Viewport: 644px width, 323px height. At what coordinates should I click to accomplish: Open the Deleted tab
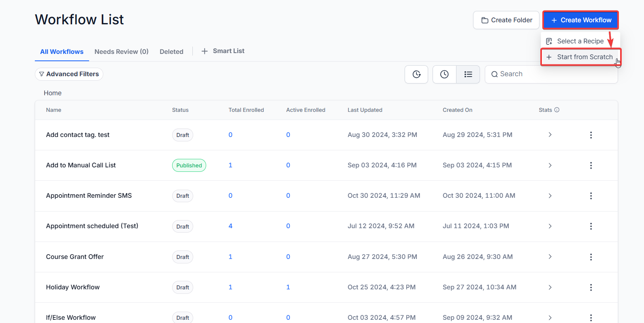click(171, 51)
